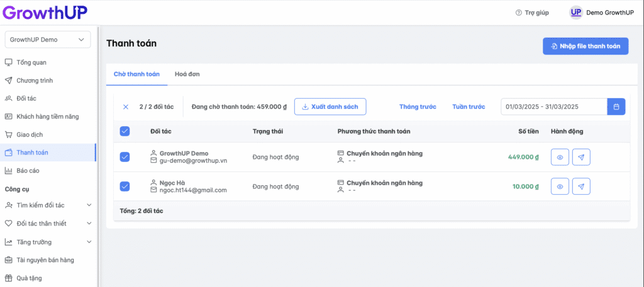Click the Trợ giúp help icon
644x287 pixels.
tap(518, 13)
